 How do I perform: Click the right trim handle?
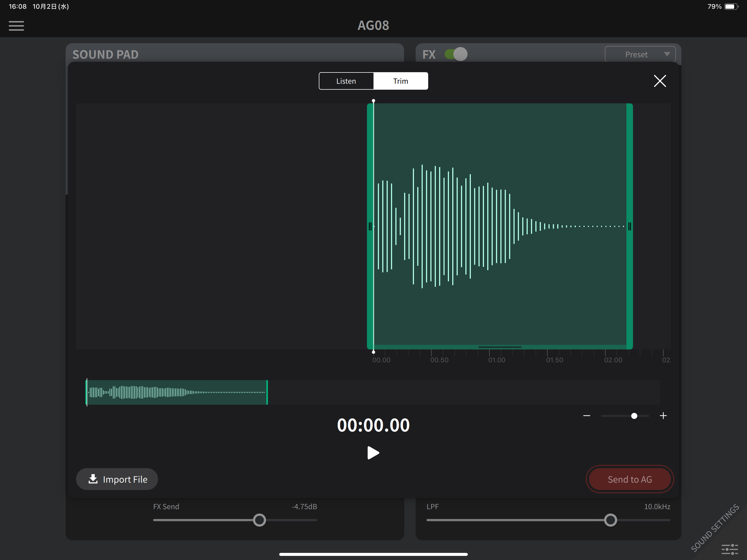(x=629, y=226)
